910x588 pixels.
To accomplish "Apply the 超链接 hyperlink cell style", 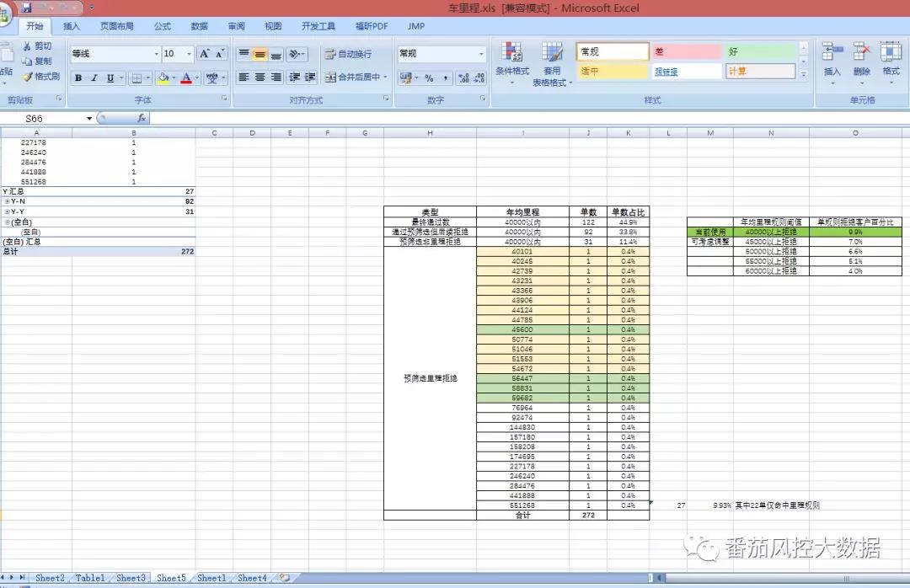I will tap(687, 72).
